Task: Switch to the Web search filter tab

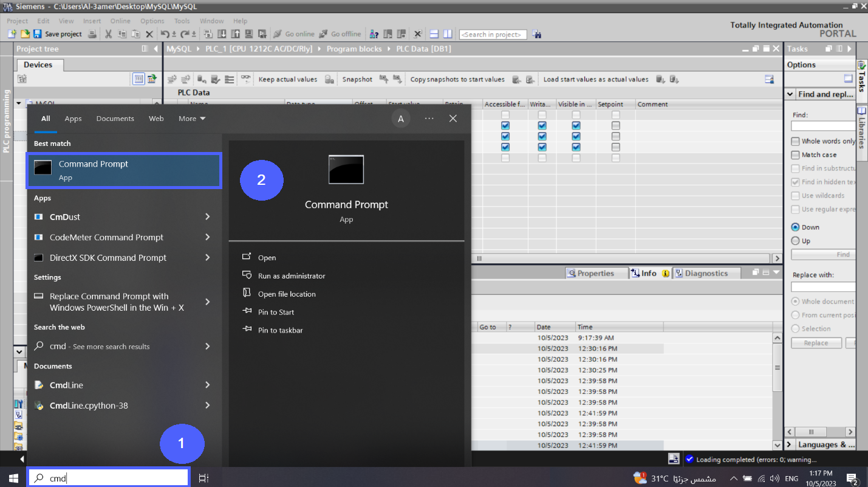Action: pyautogui.click(x=156, y=119)
